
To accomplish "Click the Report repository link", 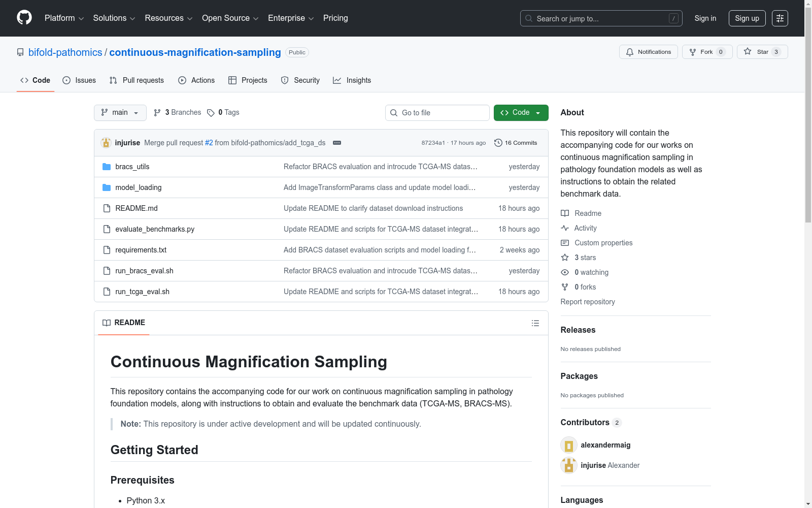I will click(x=588, y=302).
